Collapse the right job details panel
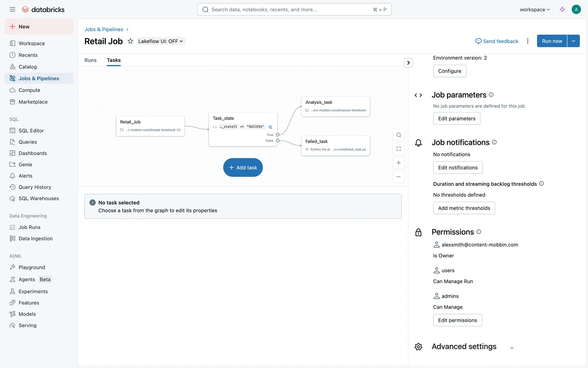588x368 pixels. pyautogui.click(x=408, y=63)
